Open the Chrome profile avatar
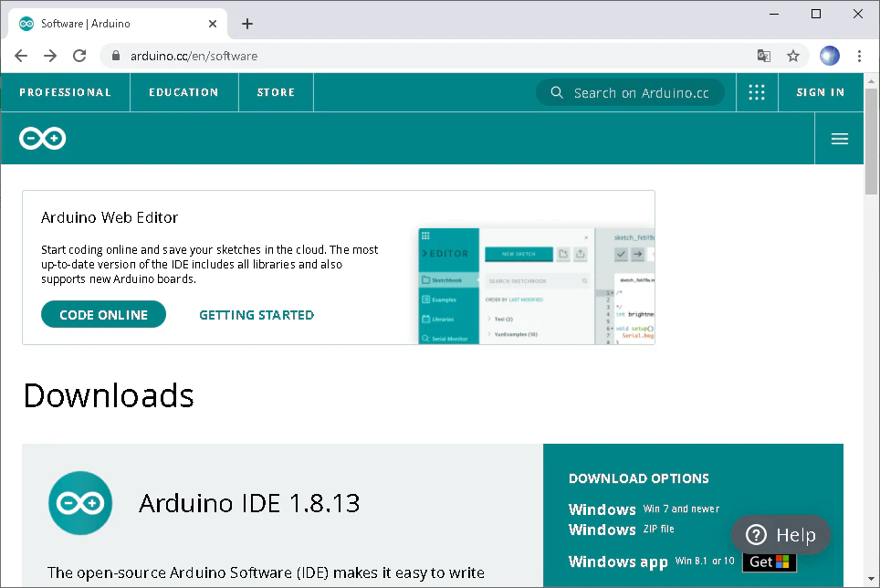This screenshot has width=880, height=588. (x=830, y=56)
